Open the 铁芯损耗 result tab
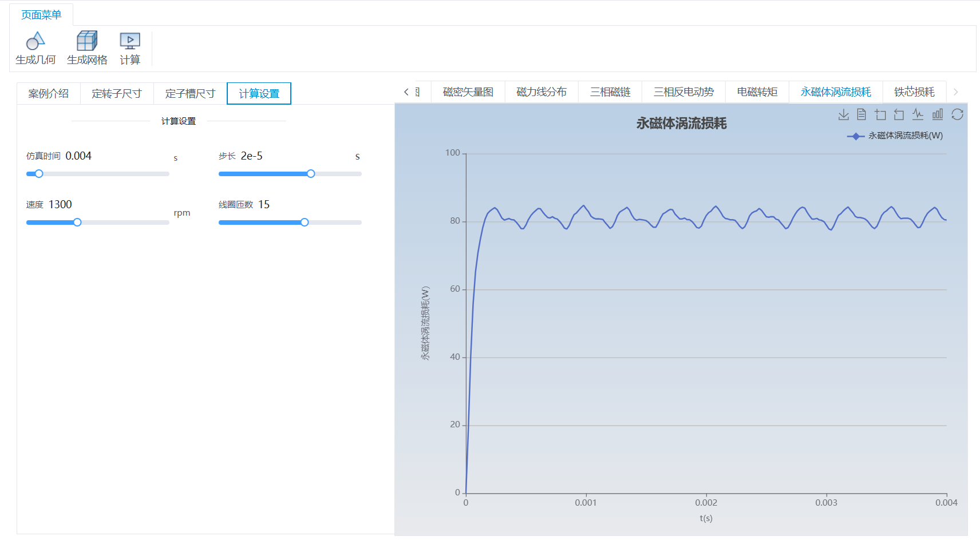The width and height of the screenshot is (980, 548). click(x=914, y=92)
